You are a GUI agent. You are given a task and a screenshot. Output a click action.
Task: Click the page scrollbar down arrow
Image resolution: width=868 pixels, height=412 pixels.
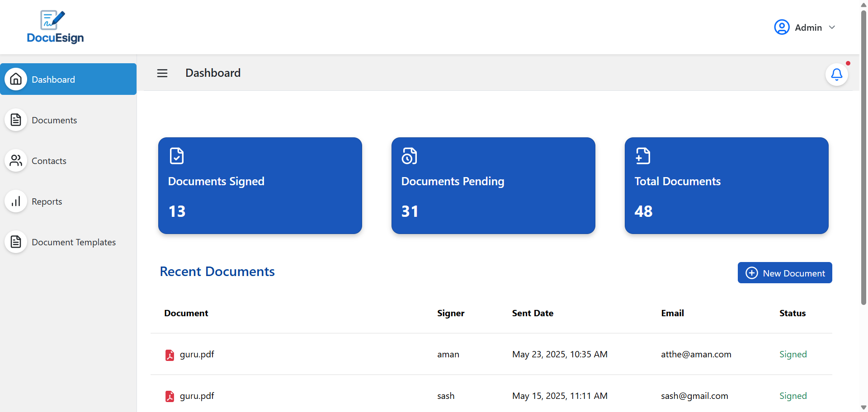(863, 407)
